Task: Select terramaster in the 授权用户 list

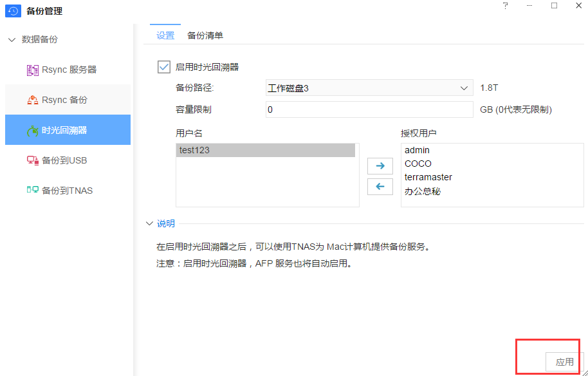Action: click(428, 177)
